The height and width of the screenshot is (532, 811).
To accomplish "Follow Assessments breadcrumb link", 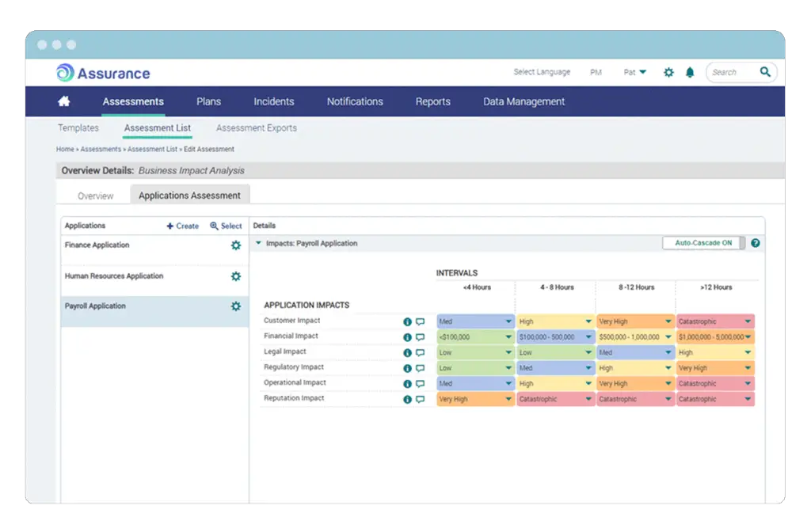I will point(101,150).
